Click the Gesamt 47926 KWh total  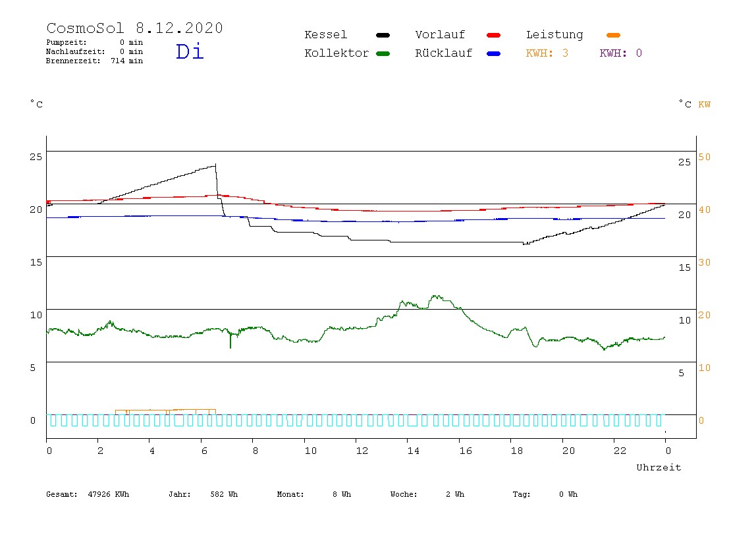88,494
